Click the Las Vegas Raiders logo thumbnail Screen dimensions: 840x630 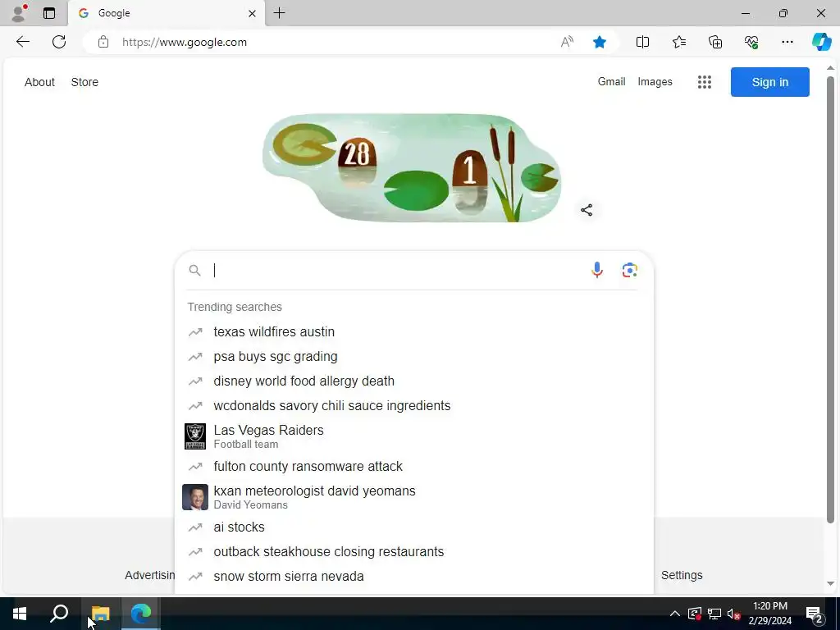click(x=195, y=436)
